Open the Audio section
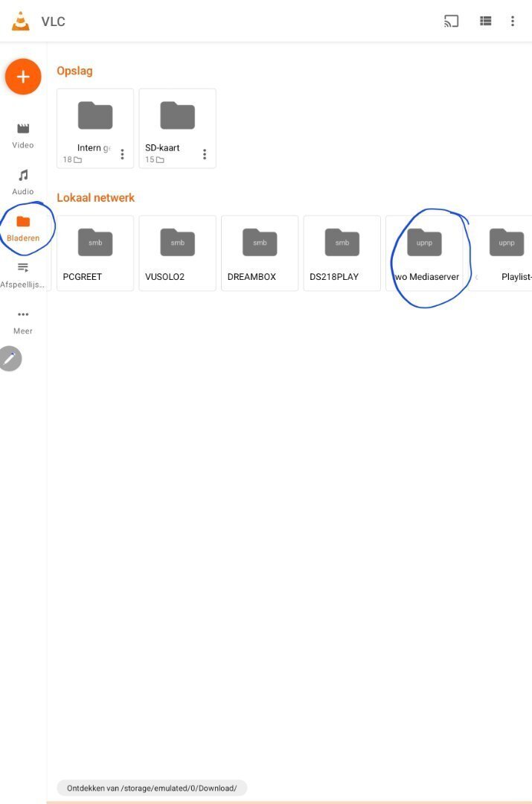 [x=23, y=182]
